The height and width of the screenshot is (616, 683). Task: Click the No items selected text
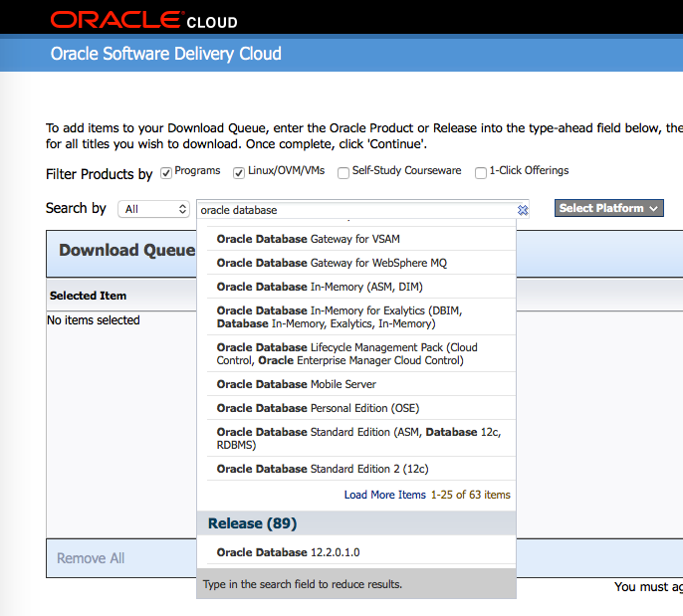[94, 320]
